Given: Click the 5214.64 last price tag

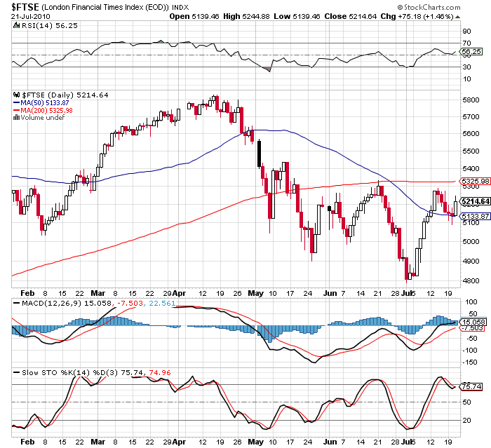Looking at the screenshot, I should pos(476,201).
